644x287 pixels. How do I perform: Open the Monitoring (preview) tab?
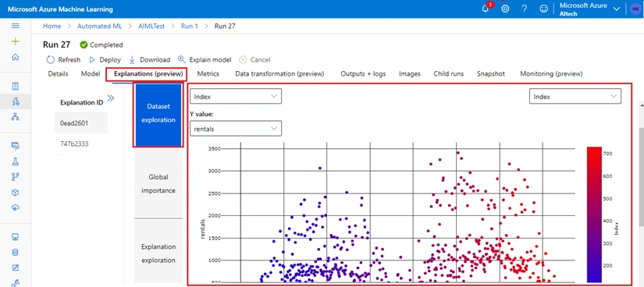[551, 74]
